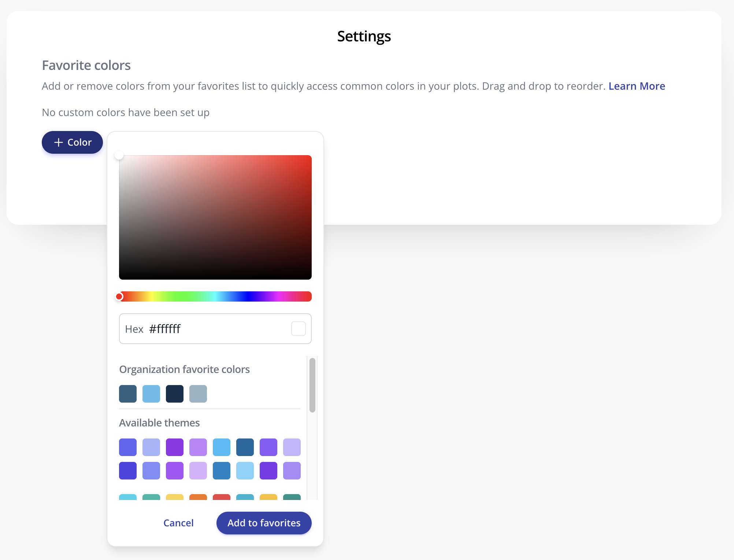Click the saturation picker white handle
Image resolution: width=734 pixels, height=560 pixels.
pos(119,156)
